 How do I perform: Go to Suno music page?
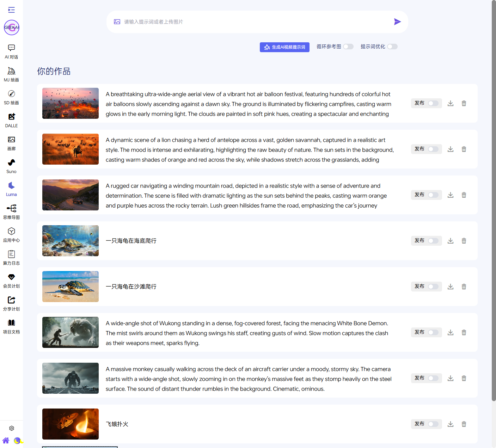click(11, 166)
